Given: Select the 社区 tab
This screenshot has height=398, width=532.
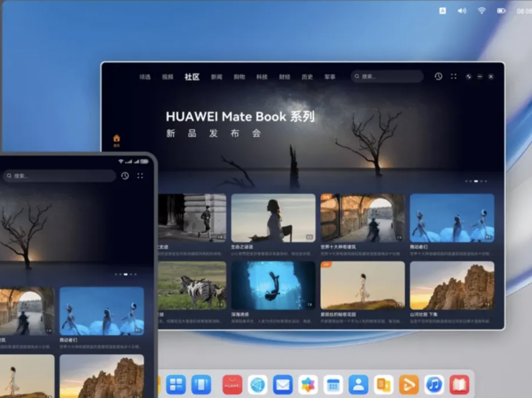Looking at the screenshot, I should coord(192,77).
